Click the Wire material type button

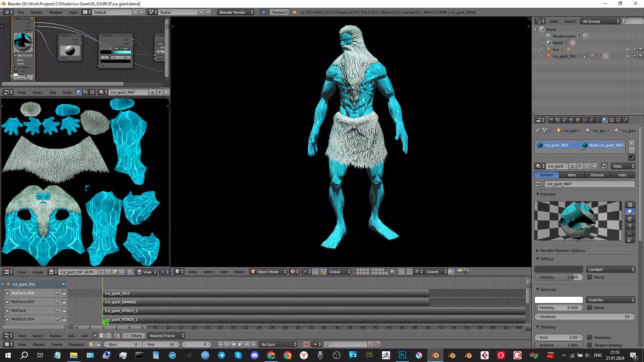point(572,175)
